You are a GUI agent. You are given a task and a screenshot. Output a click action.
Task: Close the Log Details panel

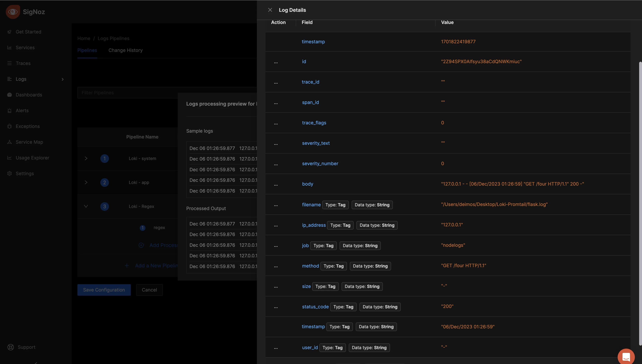pyautogui.click(x=270, y=10)
